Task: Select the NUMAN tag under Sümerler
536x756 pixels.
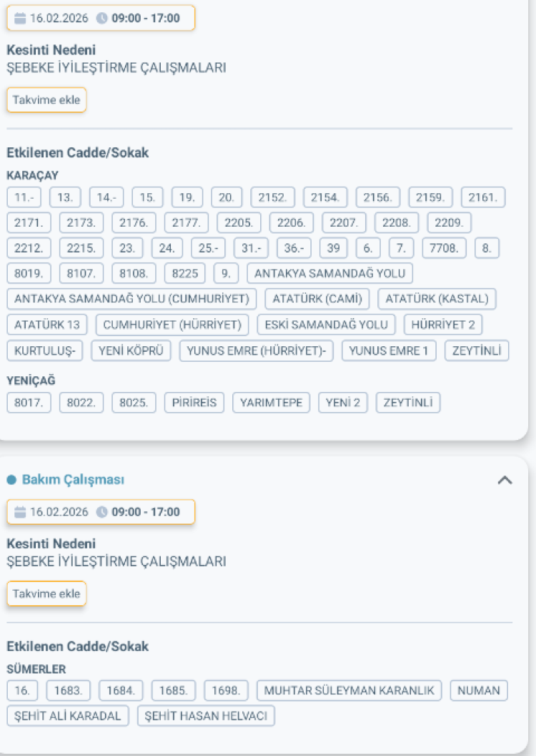Action: 479,691
